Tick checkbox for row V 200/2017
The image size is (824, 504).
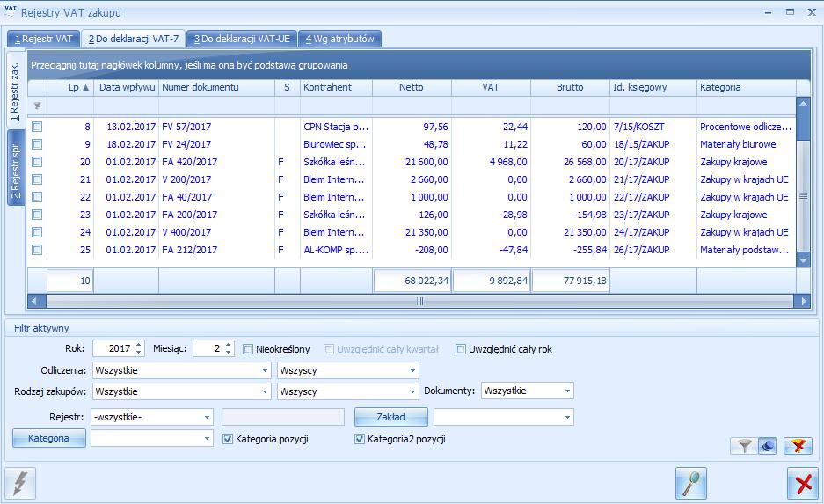[37, 179]
